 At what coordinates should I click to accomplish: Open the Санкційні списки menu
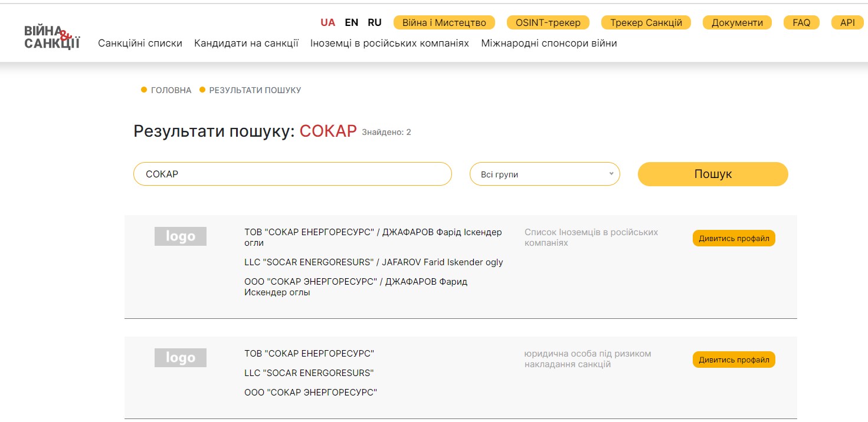[x=140, y=43]
